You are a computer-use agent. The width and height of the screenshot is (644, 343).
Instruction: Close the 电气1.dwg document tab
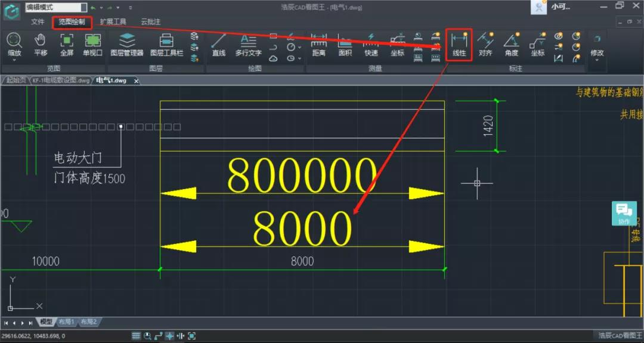click(x=137, y=81)
